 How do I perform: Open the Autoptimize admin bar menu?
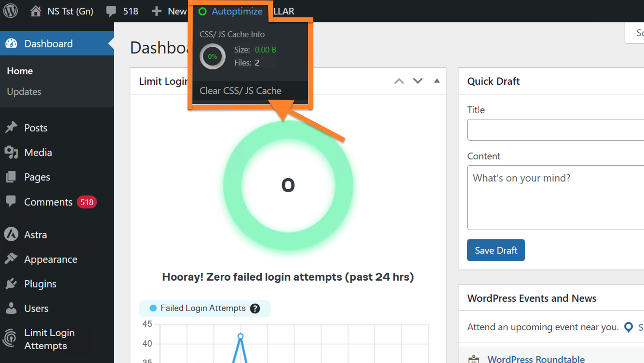tap(231, 11)
